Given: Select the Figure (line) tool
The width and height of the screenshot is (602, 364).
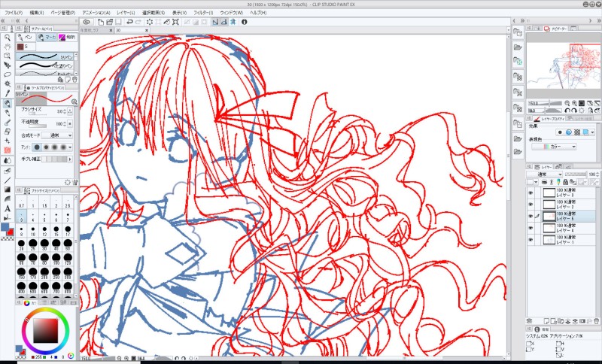Looking at the screenshot, I should (x=8, y=180).
